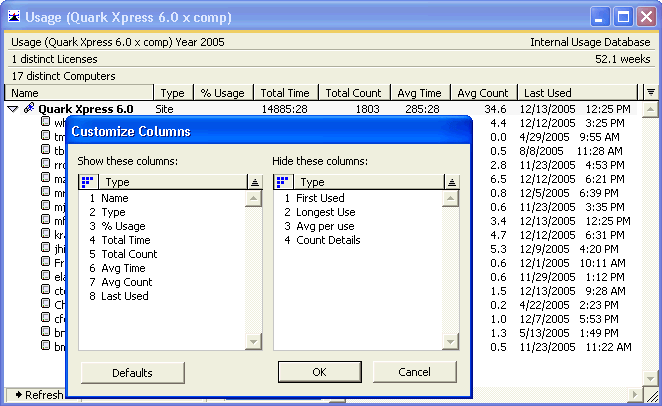Click the Quark Xpress 6.0 license icon
662x406 pixels.
[x=29, y=108]
